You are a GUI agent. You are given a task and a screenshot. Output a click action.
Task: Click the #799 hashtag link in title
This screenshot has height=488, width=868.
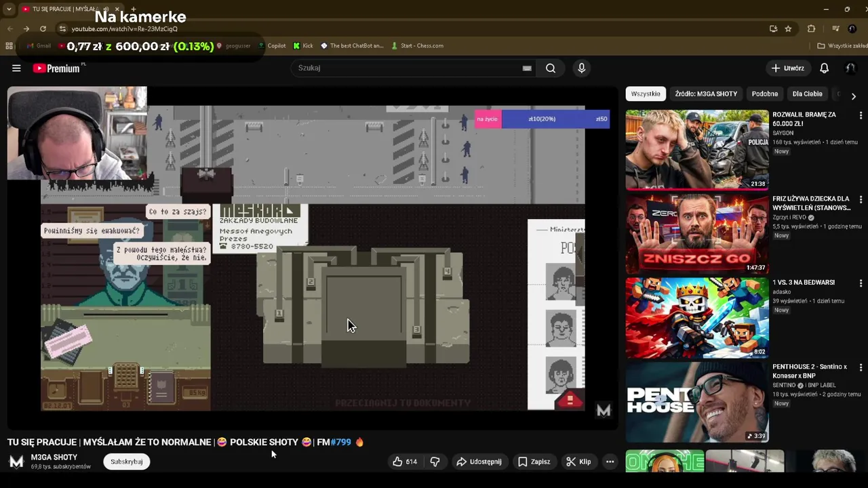pos(340,442)
